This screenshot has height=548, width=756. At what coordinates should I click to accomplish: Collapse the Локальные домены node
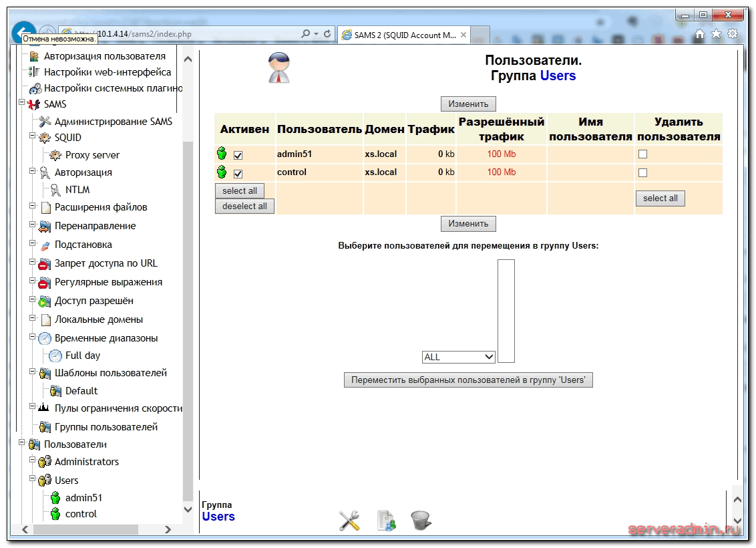pos(32,317)
